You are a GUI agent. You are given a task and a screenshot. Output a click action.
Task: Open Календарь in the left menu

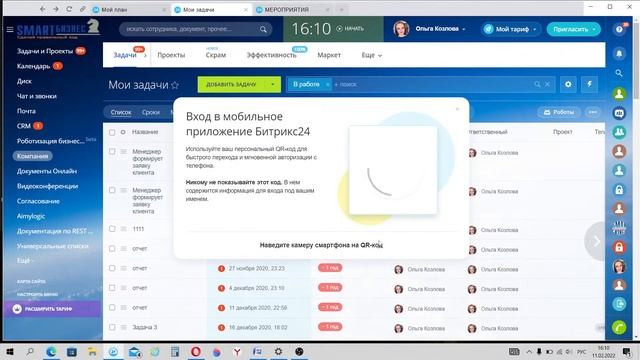point(33,66)
